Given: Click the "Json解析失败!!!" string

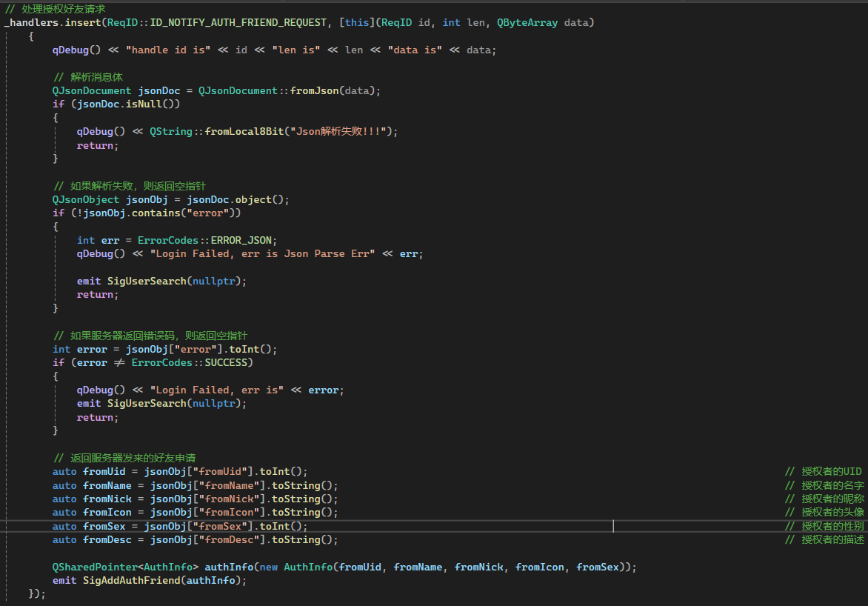Looking at the screenshot, I should coord(338,131).
